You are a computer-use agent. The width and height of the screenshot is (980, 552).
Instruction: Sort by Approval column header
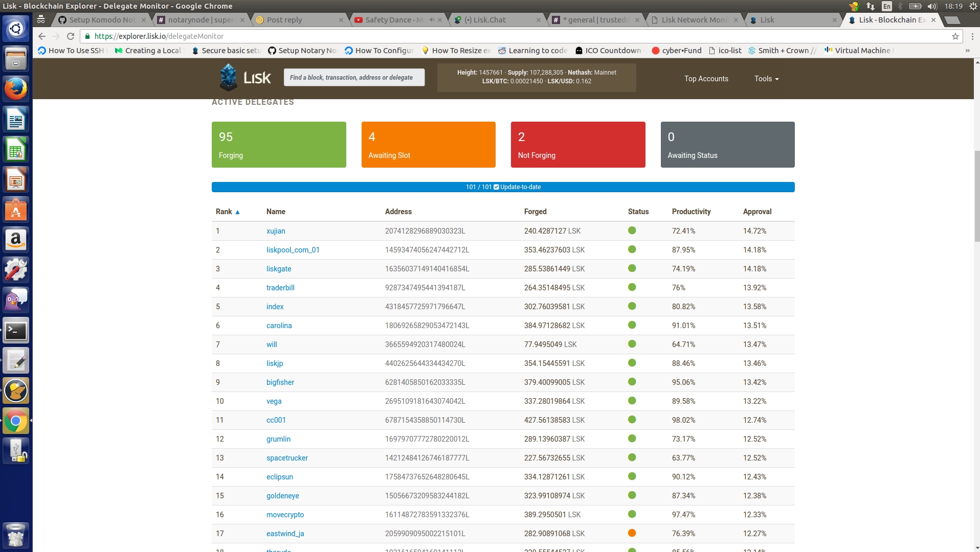757,212
